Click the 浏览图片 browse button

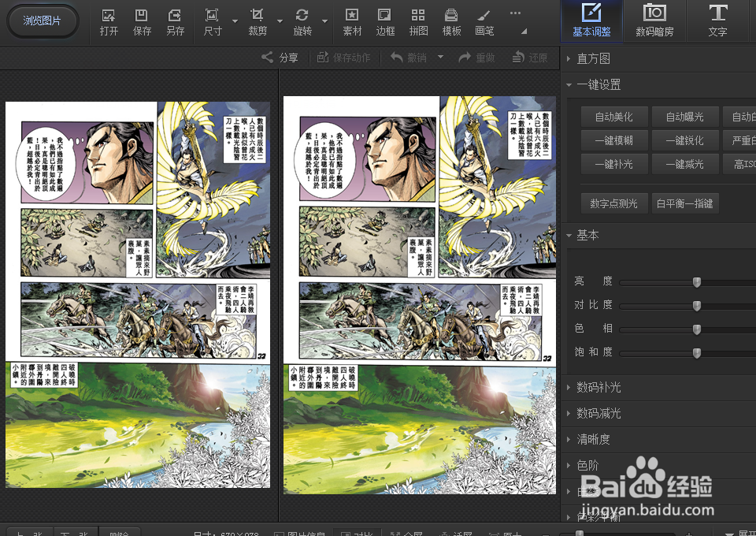pyautogui.click(x=43, y=20)
